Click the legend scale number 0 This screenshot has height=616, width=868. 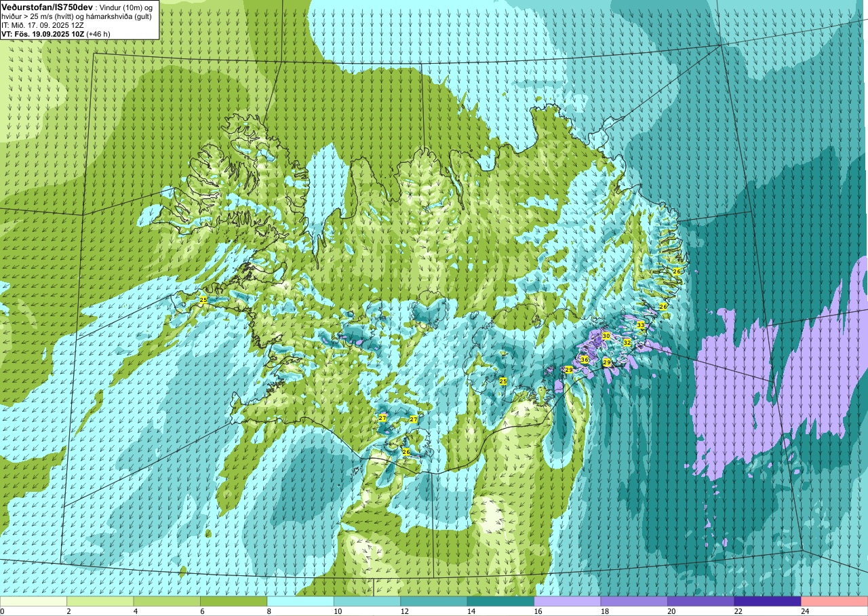coord(2,611)
